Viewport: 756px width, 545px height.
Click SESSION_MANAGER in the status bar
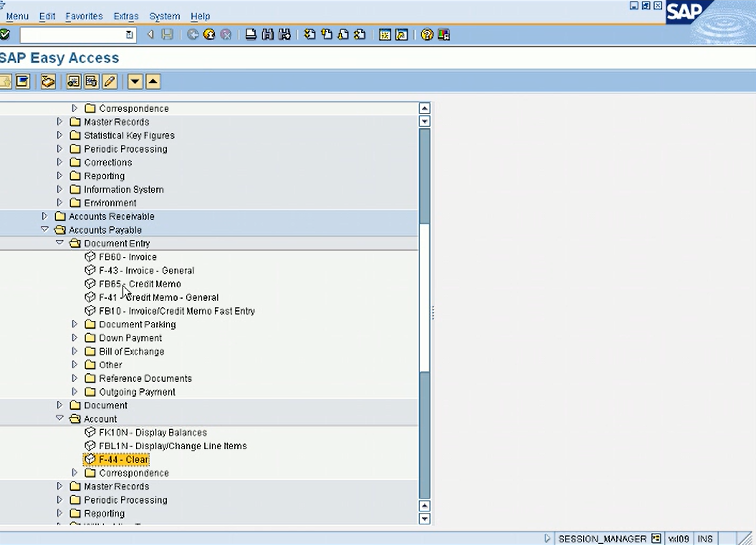(602, 539)
